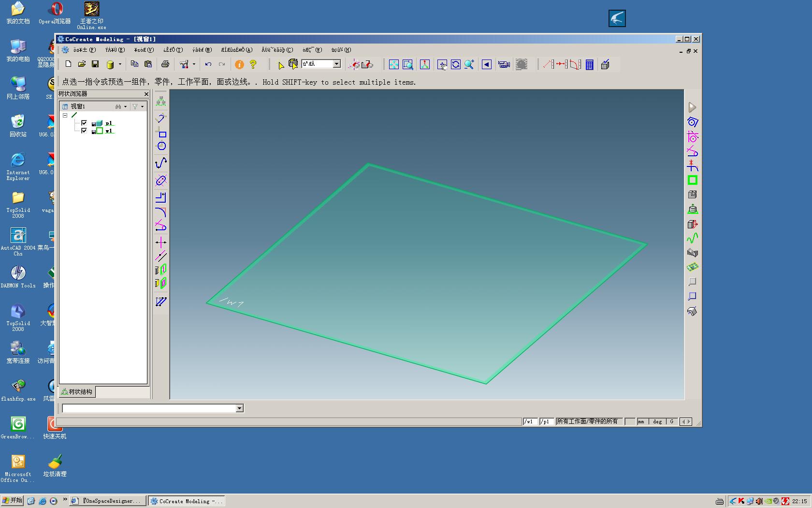Open the yellow question mark help
Screen dimensions: 812x508
point(253,64)
